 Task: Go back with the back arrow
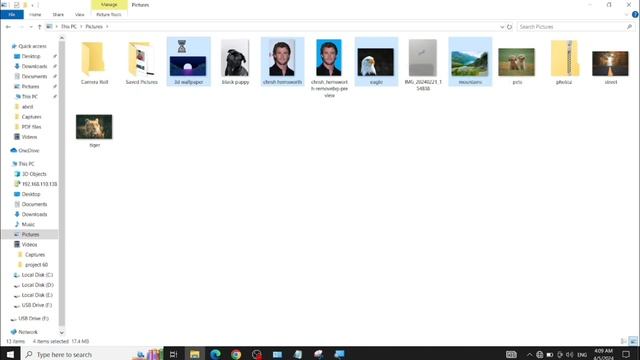point(8,27)
